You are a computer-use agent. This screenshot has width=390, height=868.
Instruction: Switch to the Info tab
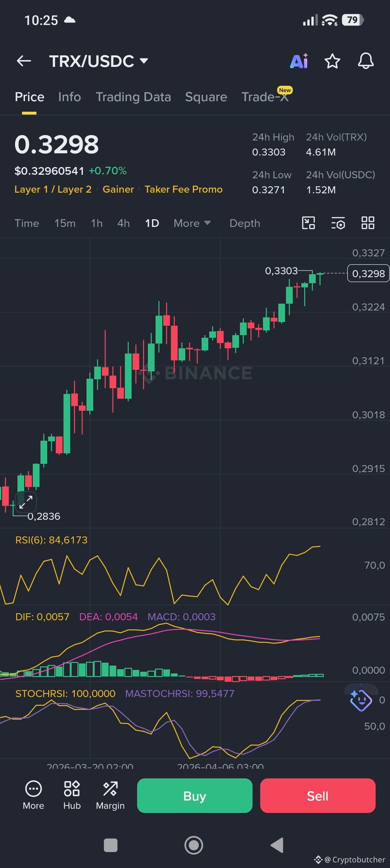pyautogui.click(x=70, y=97)
